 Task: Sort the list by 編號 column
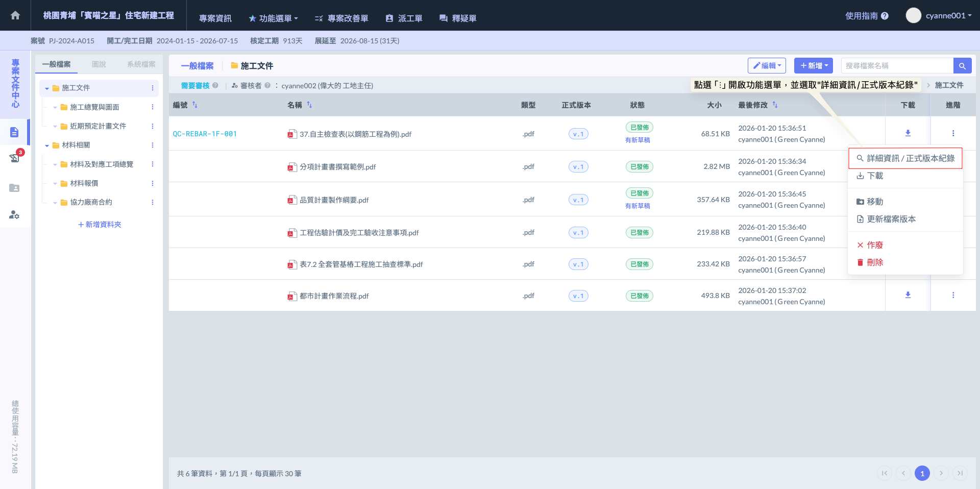(x=194, y=105)
